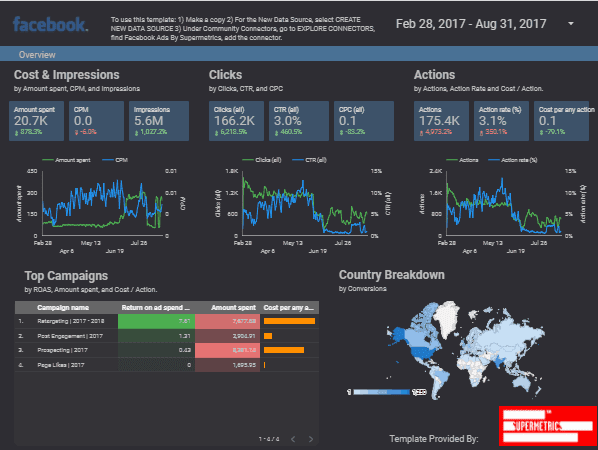Go to next page of campaigns table
This screenshot has width=598, height=450.
click(x=311, y=439)
